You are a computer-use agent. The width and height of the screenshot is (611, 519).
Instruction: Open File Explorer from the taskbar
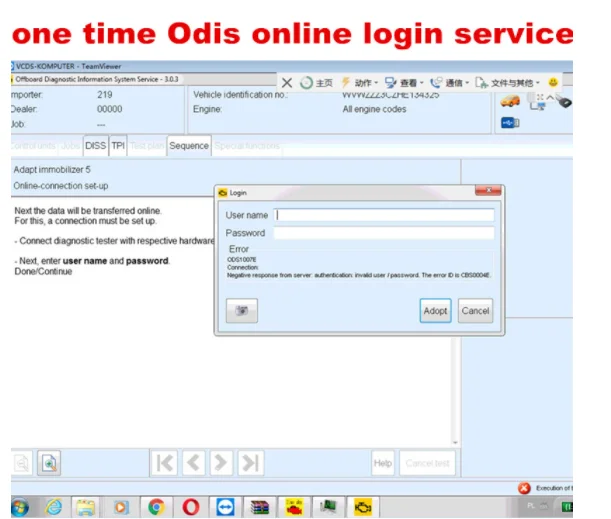click(x=85, y=507)
